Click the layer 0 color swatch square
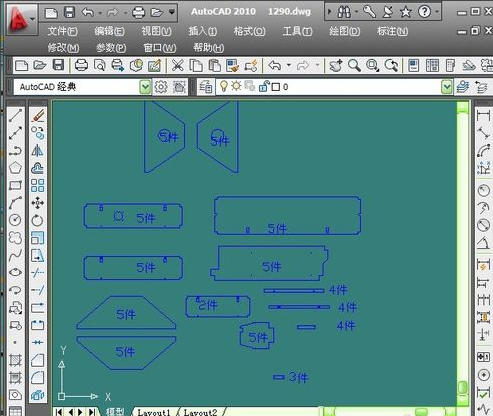Screen dimensions: 493x416 tap(276, 87)
